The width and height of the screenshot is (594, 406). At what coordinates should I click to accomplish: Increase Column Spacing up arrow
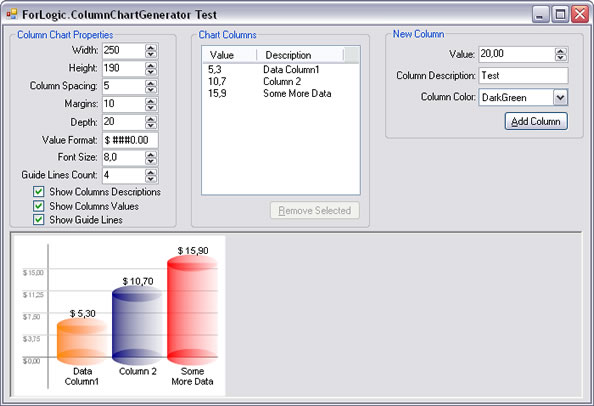(151, 83)
